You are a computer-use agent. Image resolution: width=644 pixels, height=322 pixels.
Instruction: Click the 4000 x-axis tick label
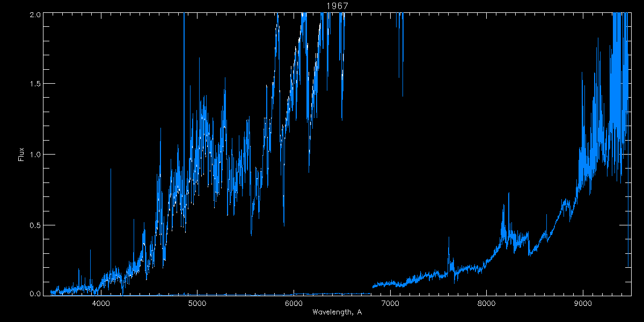coord(101,304)
